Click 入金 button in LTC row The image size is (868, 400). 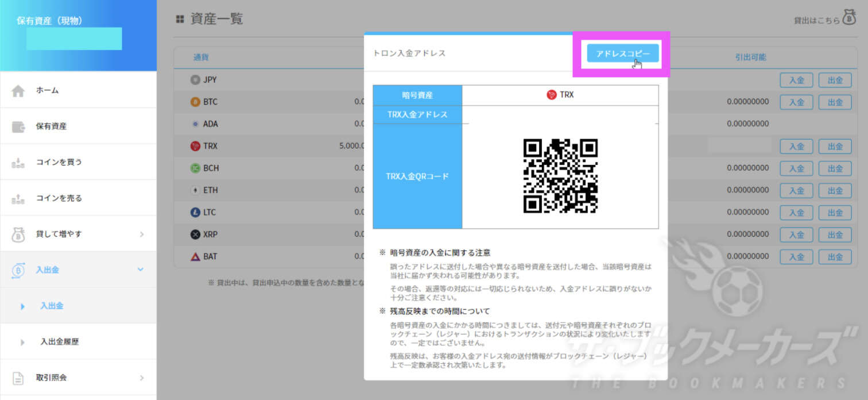click(x=796, y=213)
